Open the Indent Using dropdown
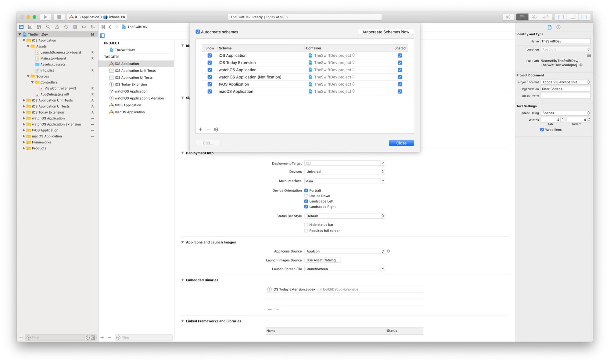Image resolution: width=610 pixels, height=364 pixels. [x=565, y=113]
